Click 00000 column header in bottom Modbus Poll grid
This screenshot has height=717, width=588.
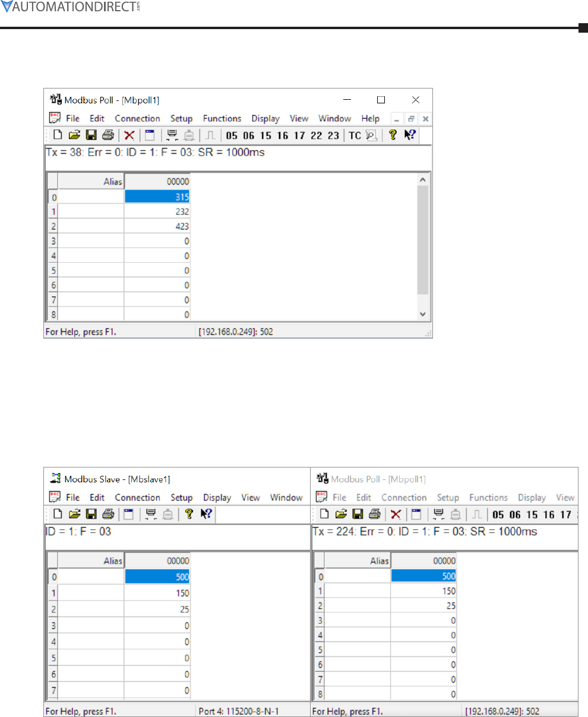[423, 561]
